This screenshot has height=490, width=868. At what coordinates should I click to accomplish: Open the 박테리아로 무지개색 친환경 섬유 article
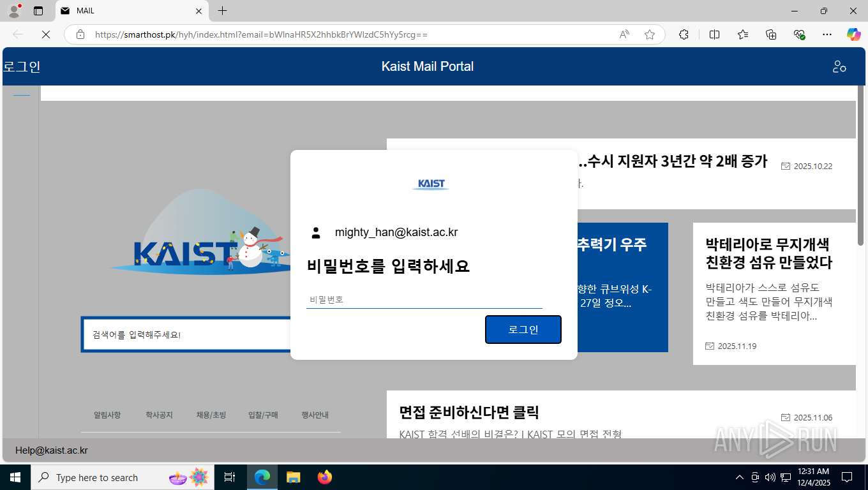tap(769, 253)
